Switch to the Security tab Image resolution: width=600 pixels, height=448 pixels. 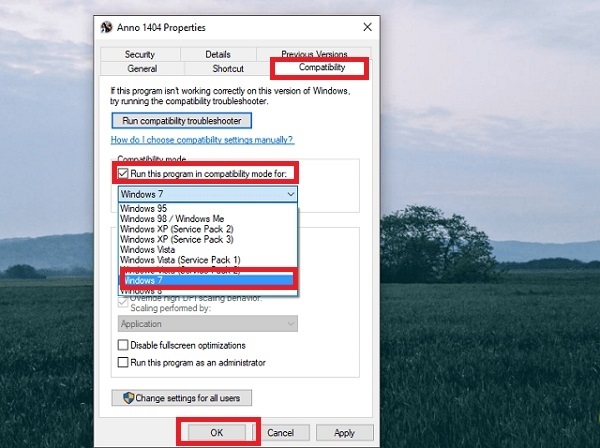click(140, 54)
